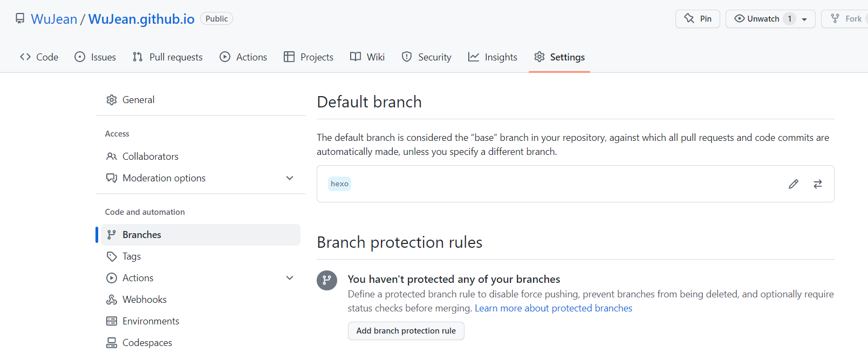Click the repository book icon beside WuJean
This screenshot has height=353, width=868.
click(x=20, y=18)
